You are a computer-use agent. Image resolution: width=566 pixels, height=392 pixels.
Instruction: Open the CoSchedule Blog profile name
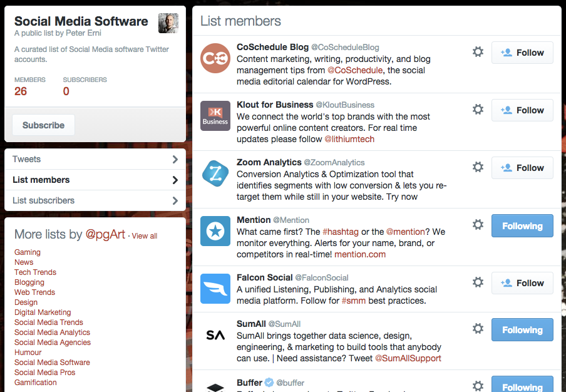tap(272, 47)
